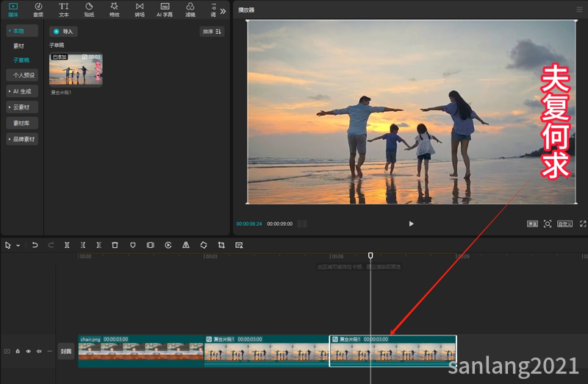Hide the main track with eye icon

(x=28, y=352)
